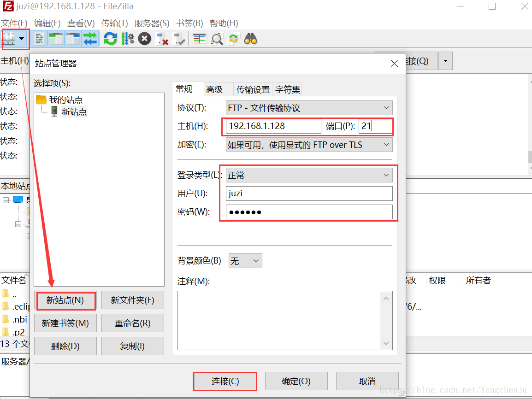
Task: Open the 加密 encryption dropdown
Action: coord(309,145)
